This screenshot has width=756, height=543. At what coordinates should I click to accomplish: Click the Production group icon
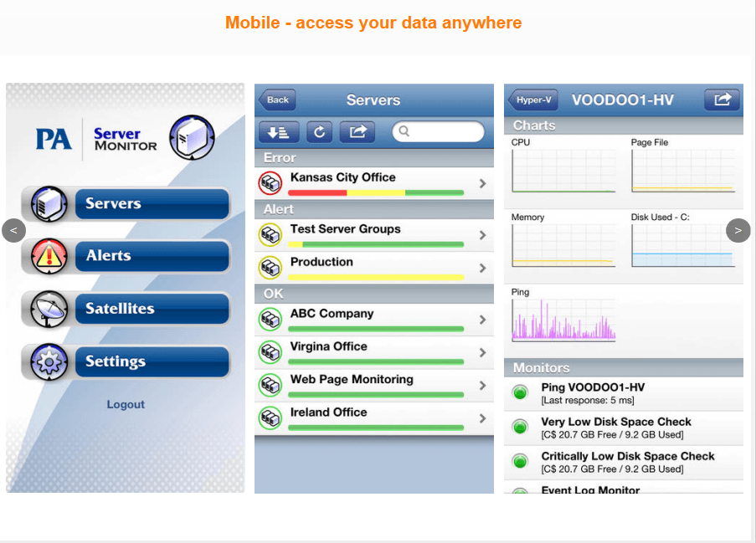[x=270, y=268]
